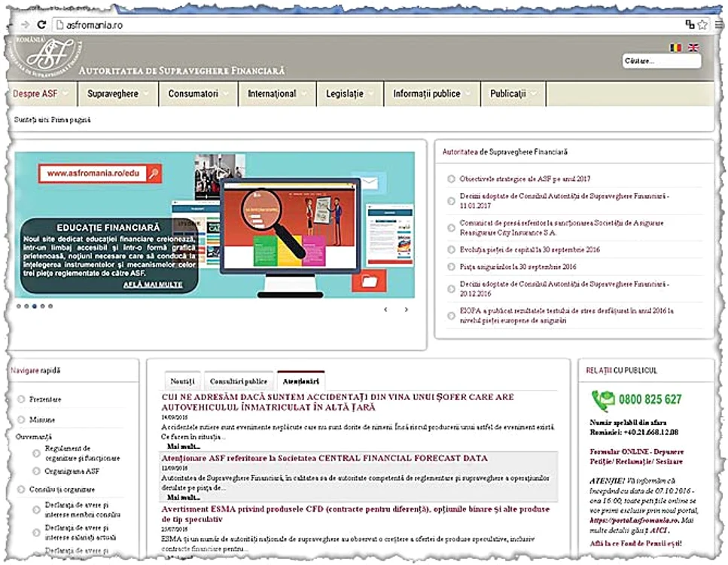This screenshot has height=565, width=728.
Task: Open the EIOPA stress test results link
Action: point(566,316)
